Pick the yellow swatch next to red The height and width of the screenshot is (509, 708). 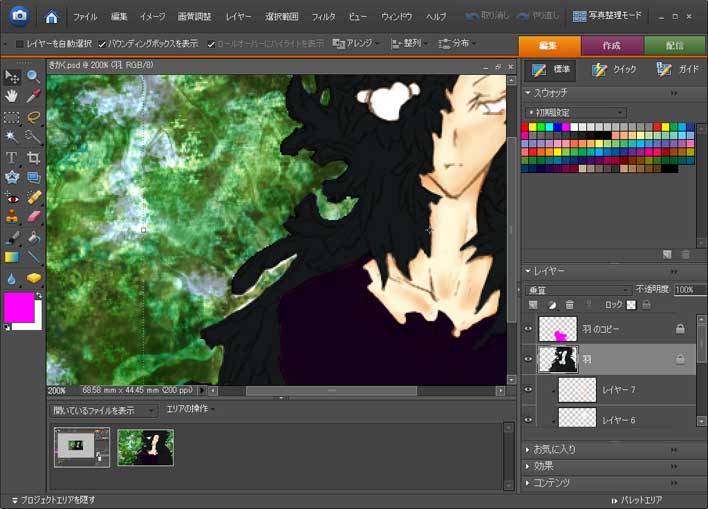pyautogui.click(x=533, y=127)
